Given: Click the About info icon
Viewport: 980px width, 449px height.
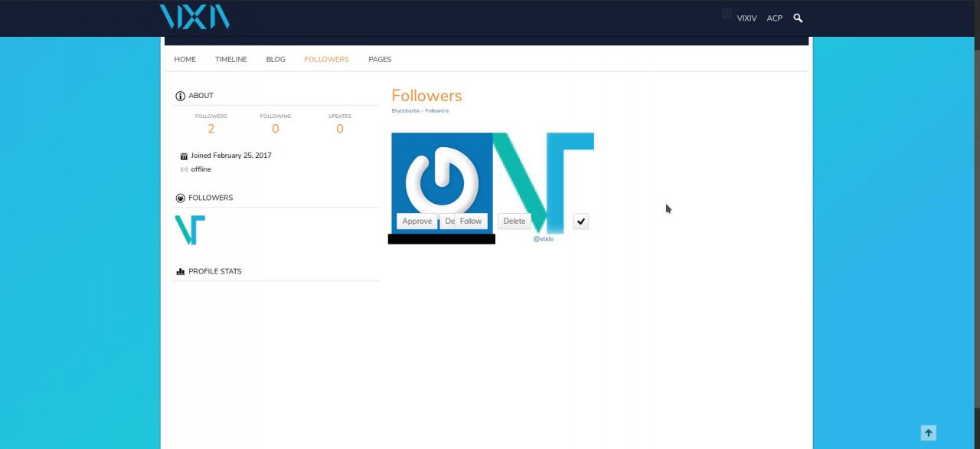Looking at the screenshot, I should pos(181,96).
